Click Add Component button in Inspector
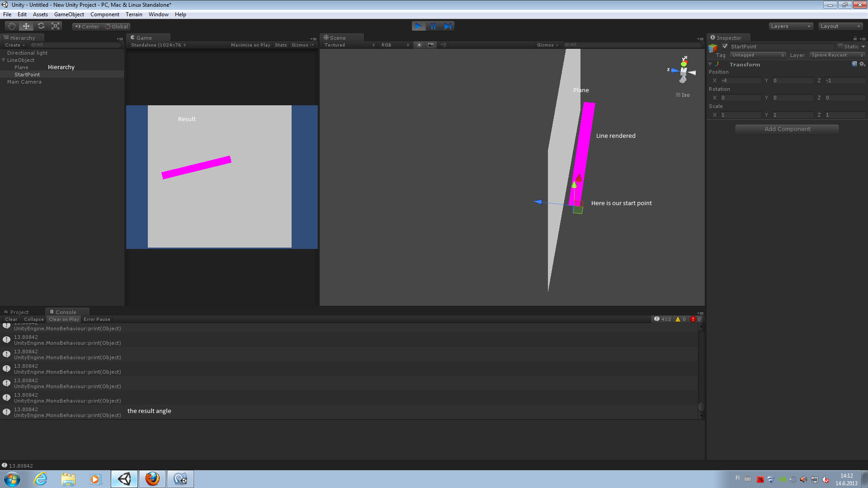This screenshot has width=868, height=488. [x=787, y=128]
